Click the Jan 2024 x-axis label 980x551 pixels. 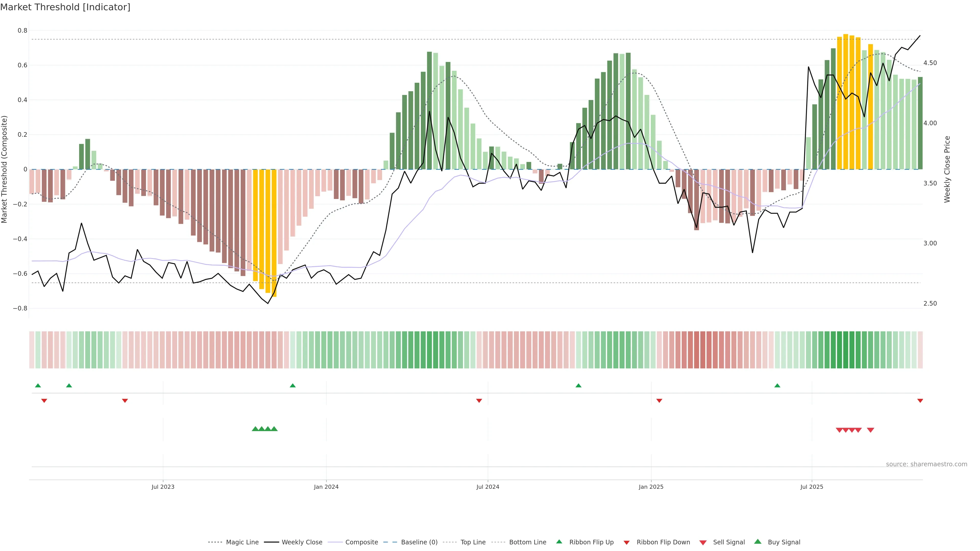coord(326,487)
